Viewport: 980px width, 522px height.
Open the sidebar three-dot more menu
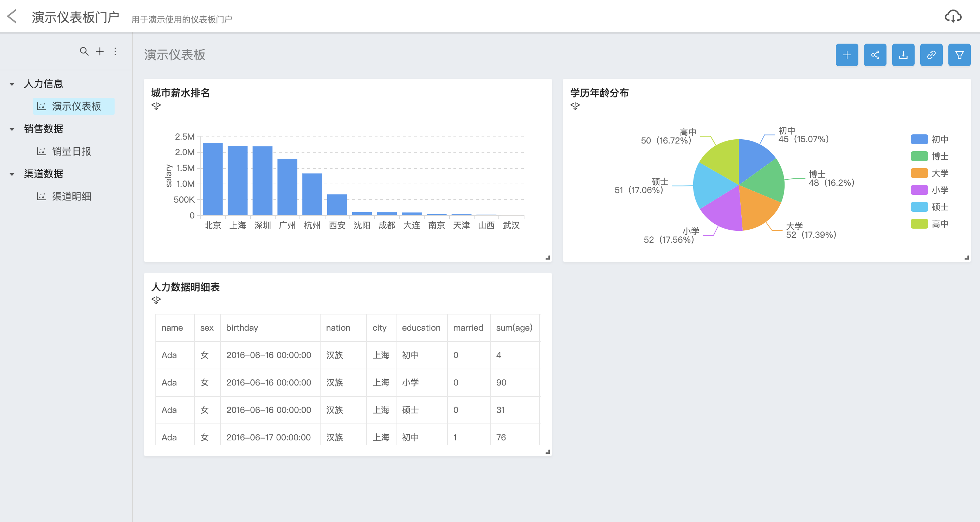(x=115, y=51)
